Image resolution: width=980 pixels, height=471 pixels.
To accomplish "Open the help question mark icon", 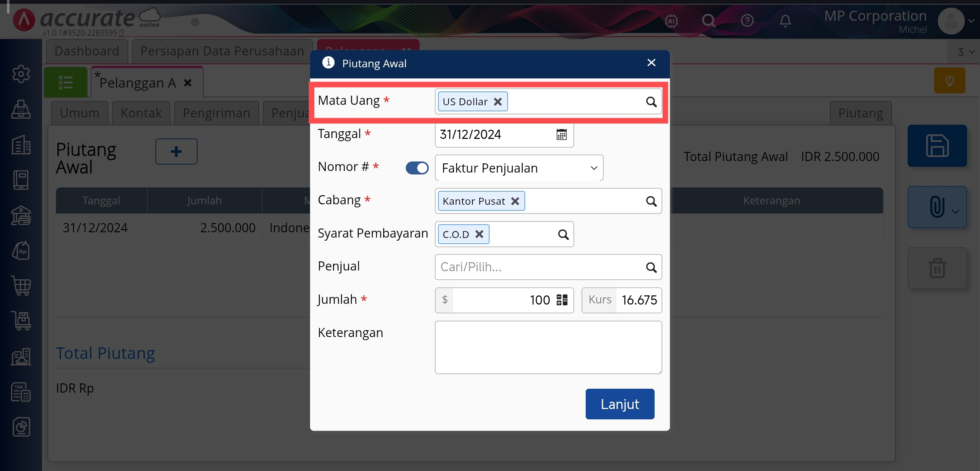I will pyautogui.click(x=747, y=21).
